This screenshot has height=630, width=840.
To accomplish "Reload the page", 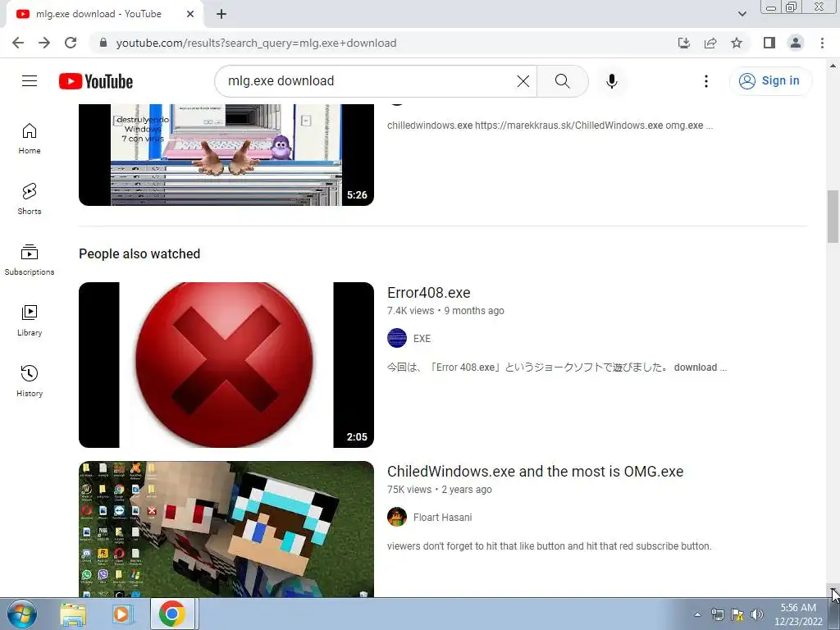I will tap(71, 43).
